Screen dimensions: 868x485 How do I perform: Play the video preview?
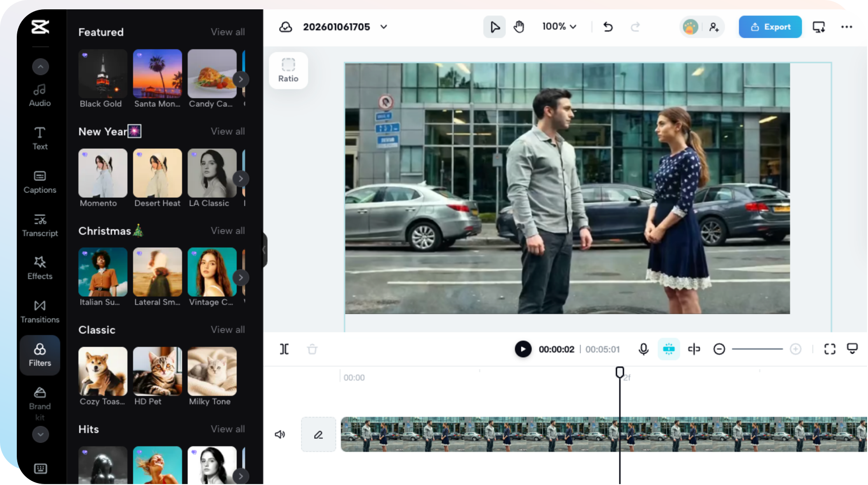pyautogui.click(x=523, y=349)
